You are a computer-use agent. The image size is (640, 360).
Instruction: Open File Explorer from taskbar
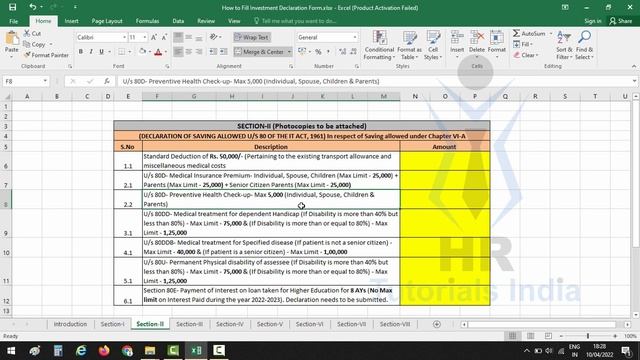[150, 351]
